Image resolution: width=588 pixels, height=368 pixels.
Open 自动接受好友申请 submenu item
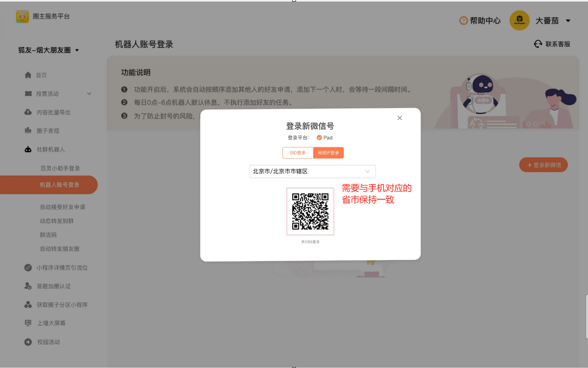point(63,207)
